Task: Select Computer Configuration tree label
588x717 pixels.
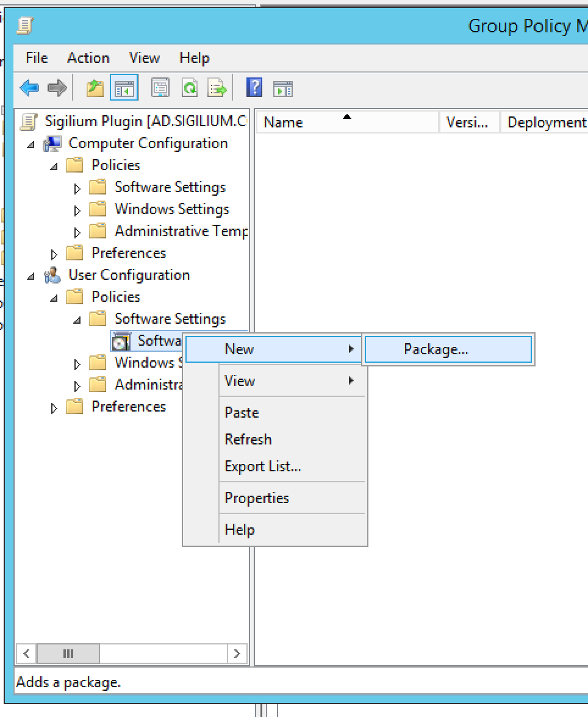Action: 148,143
